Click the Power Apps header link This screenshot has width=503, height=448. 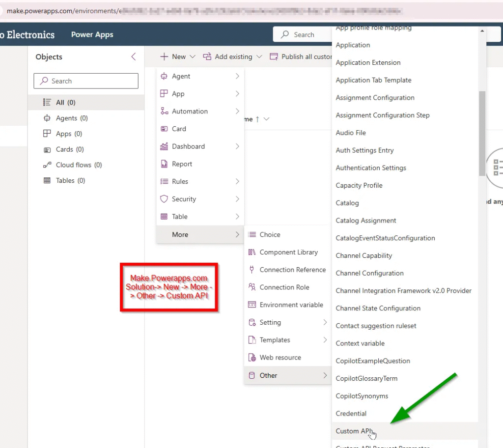pos(92,35)
